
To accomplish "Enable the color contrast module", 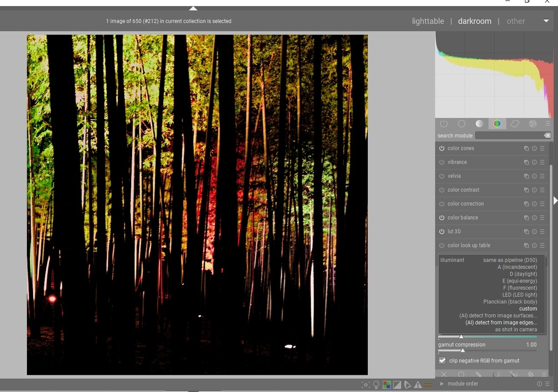I will [442, 190].
